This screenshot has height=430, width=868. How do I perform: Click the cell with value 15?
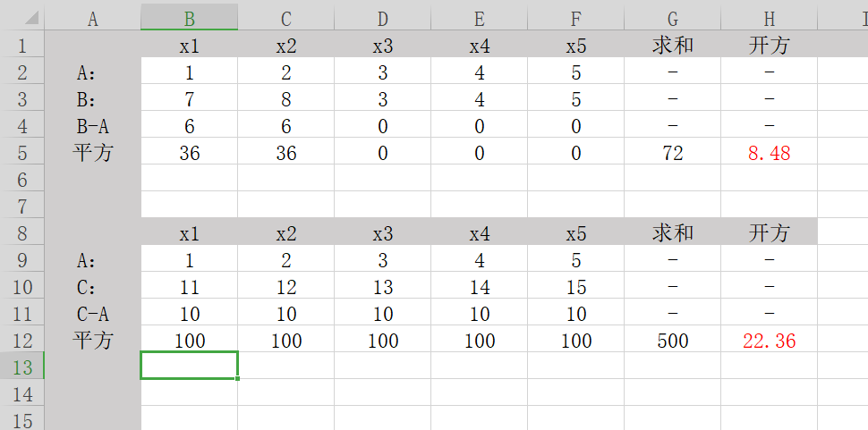575,286
